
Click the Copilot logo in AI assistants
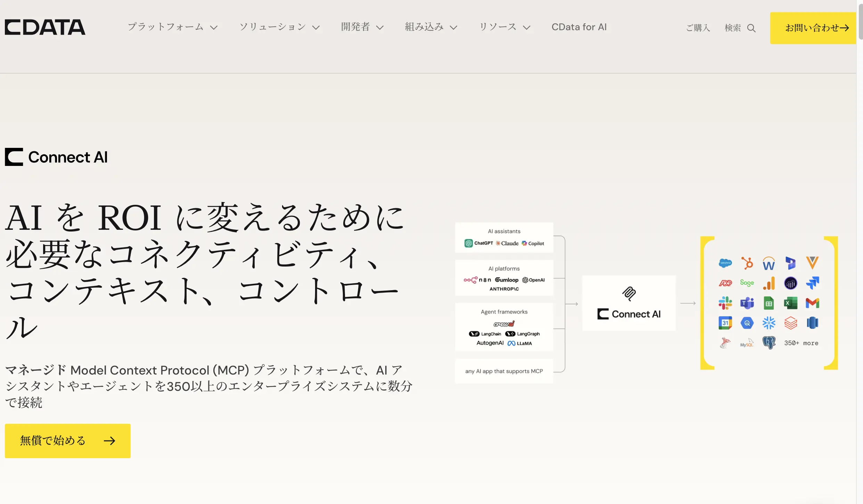[533, 243]
